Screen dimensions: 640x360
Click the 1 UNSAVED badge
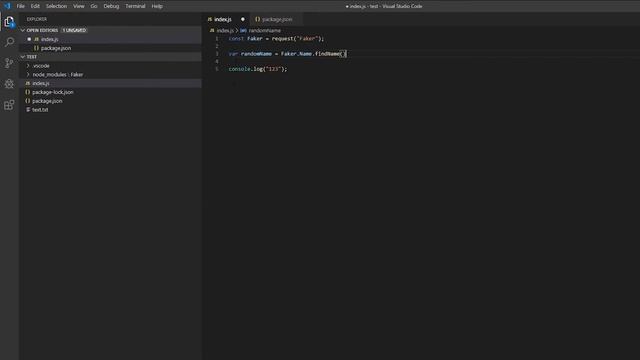click(x=74, y=30)
